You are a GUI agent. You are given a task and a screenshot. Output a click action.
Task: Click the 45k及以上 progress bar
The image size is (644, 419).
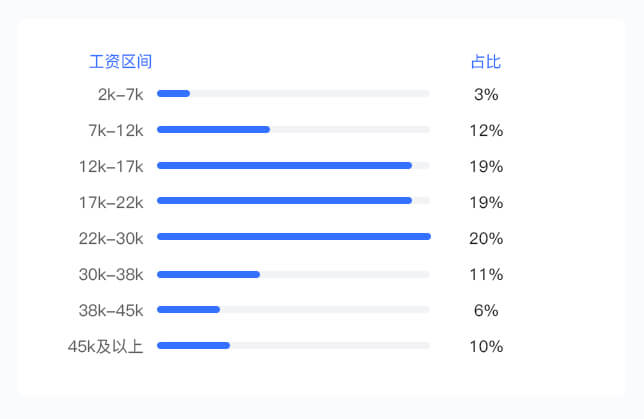[x=293, y=345]
